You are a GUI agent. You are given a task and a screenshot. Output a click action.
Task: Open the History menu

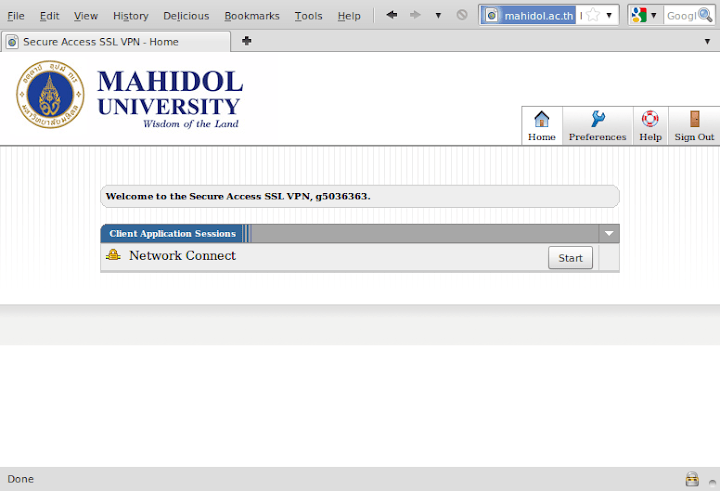(130, 16)
